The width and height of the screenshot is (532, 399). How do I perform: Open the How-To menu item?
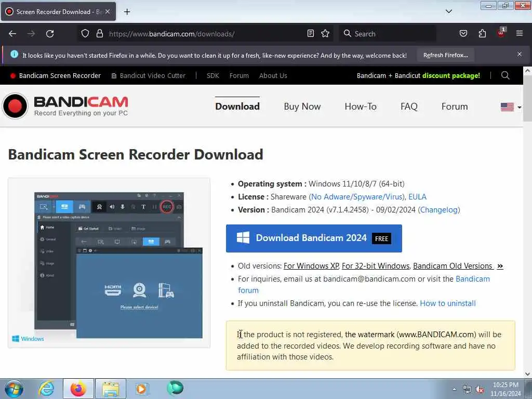[361, 107]
